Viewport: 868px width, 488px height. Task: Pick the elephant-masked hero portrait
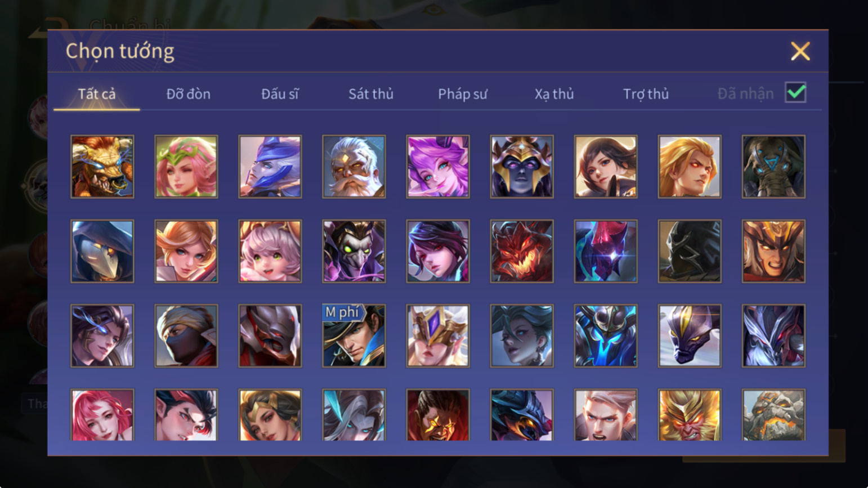pos(773,167)
